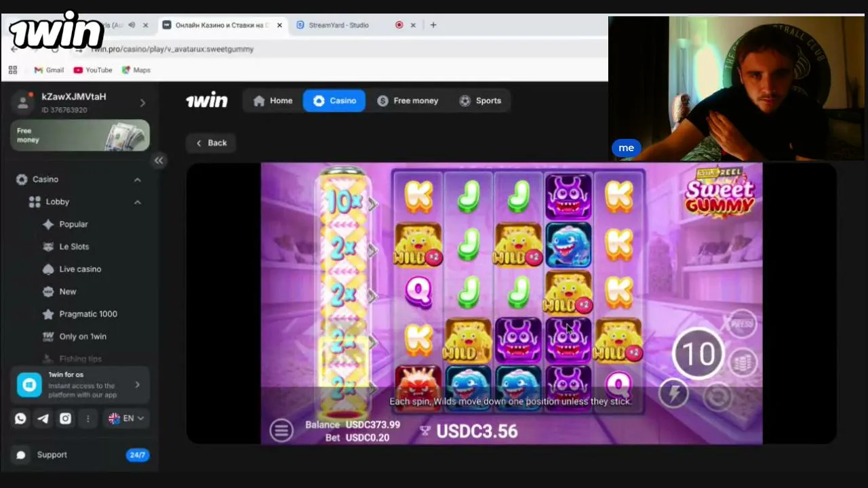This screenshot has height=488, width=868.
Task: Click the Sports soccer ball icon
Action: coord(465,100)
